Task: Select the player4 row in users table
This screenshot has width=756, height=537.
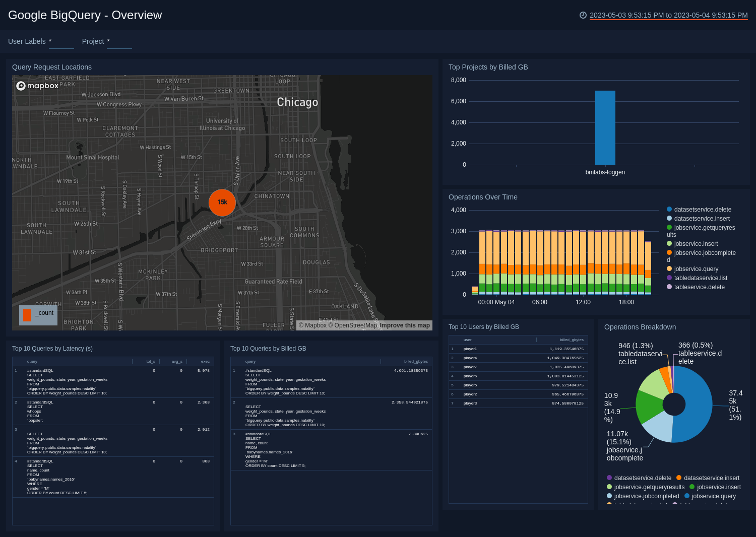Action: tap(518, 358)
